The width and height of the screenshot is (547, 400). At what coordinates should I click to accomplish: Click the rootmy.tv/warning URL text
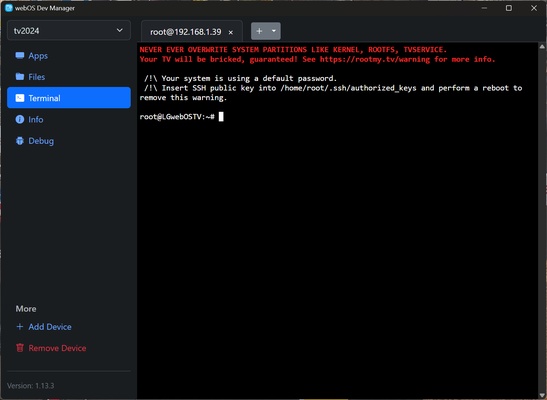[375, 59]
